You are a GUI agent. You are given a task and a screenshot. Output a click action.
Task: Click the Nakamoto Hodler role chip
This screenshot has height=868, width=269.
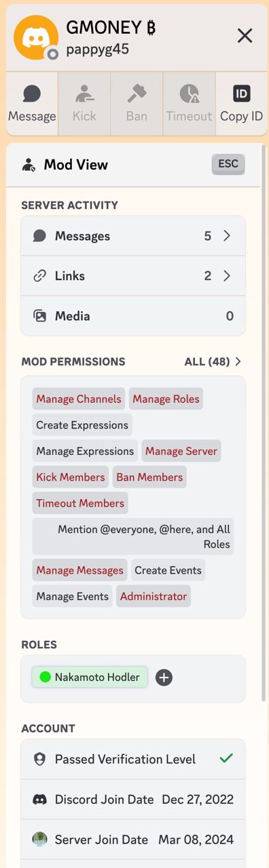click(x=90, y=677)
